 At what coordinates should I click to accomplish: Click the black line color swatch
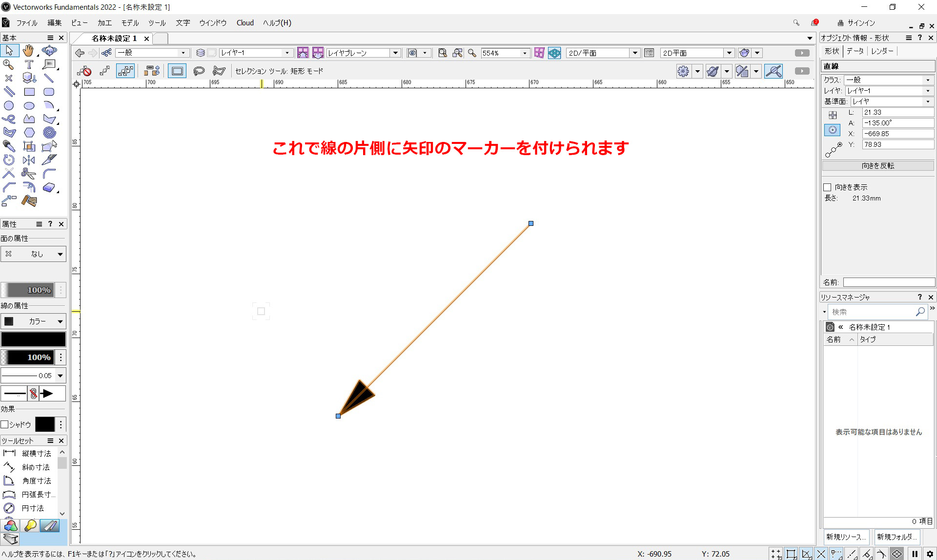point(33,339)
